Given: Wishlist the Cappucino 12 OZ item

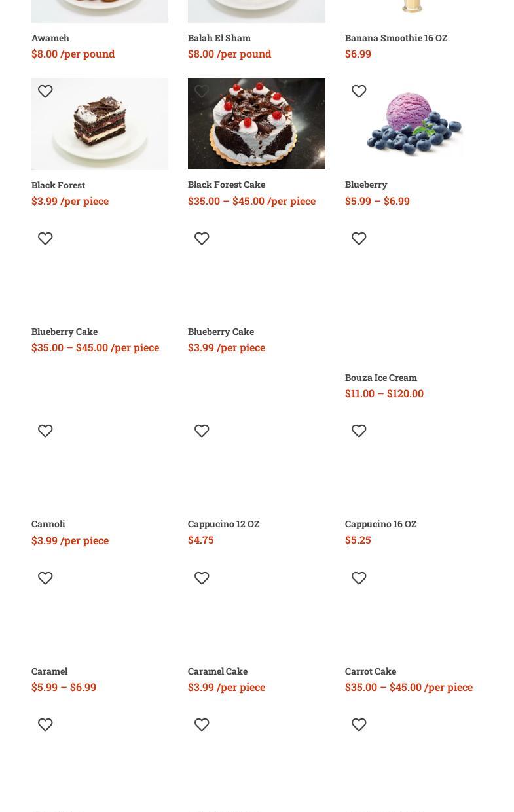Looking at the screenshot, I should point(202,431).
